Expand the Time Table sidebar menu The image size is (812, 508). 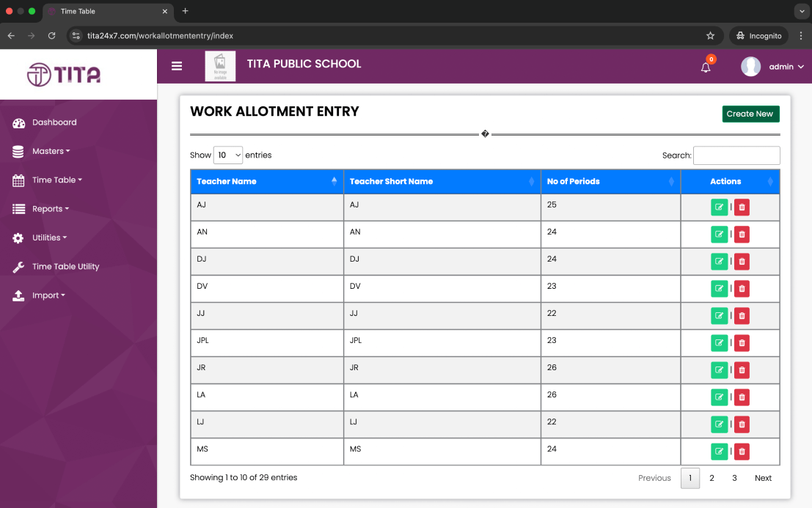(57, 180)
